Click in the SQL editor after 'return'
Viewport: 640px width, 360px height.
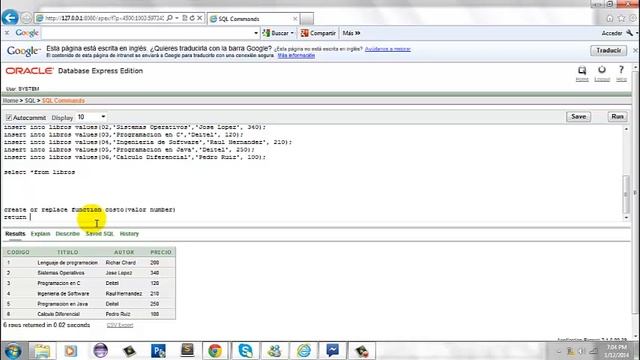point(31,217)
